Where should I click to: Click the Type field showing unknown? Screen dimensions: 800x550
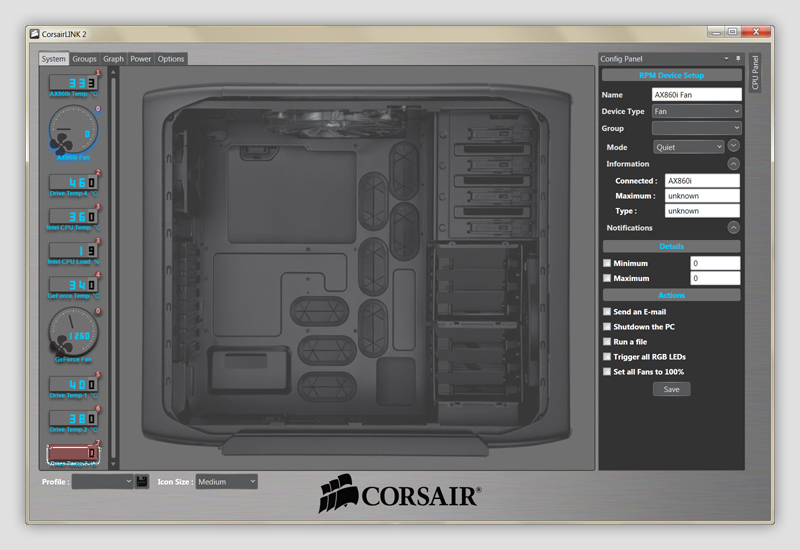702,211
